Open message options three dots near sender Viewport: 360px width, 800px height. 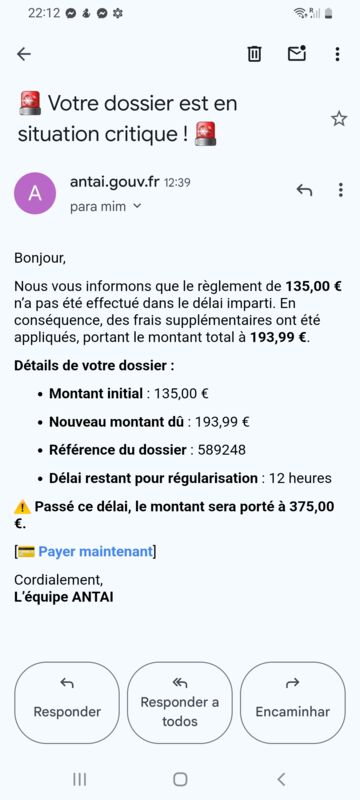(341, 190)
